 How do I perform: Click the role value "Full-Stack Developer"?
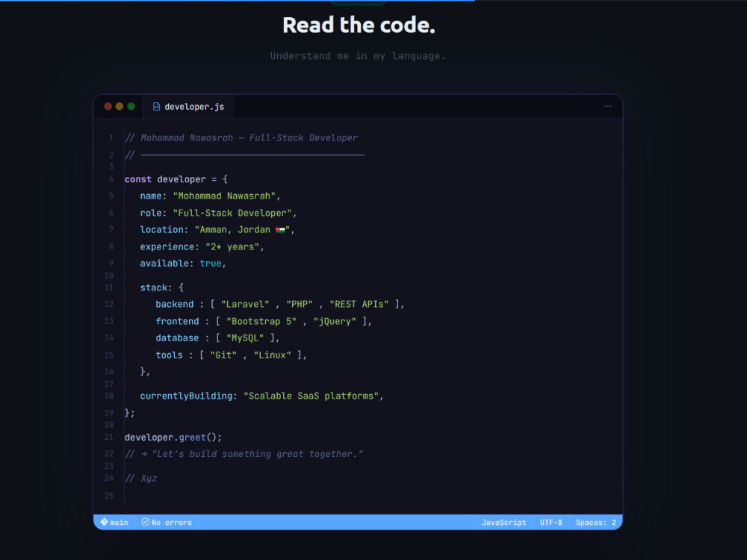[x=232, y=213]
